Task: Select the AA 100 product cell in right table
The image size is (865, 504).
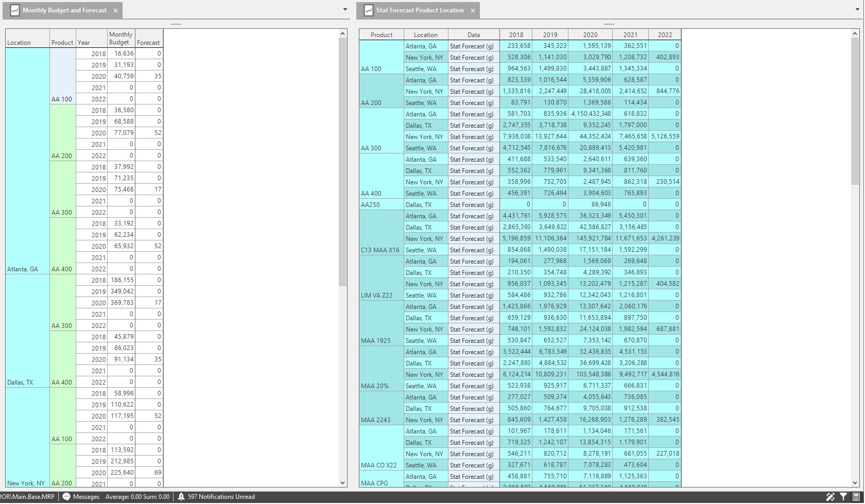Action: click(x=382, y=57)
